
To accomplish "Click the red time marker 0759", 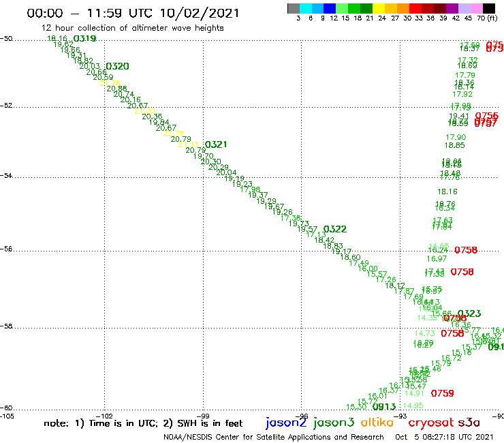I will 442,393.
